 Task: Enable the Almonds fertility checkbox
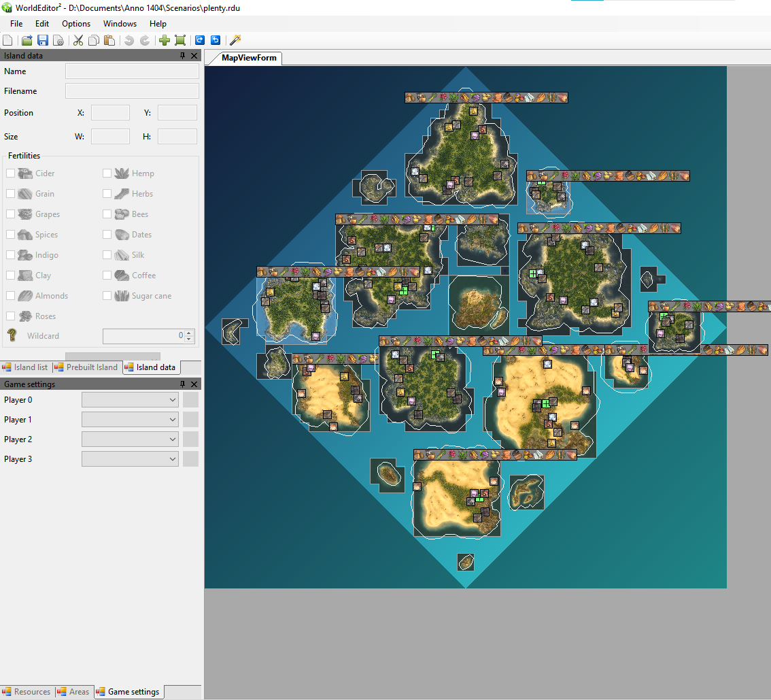[x=10, y=296]
